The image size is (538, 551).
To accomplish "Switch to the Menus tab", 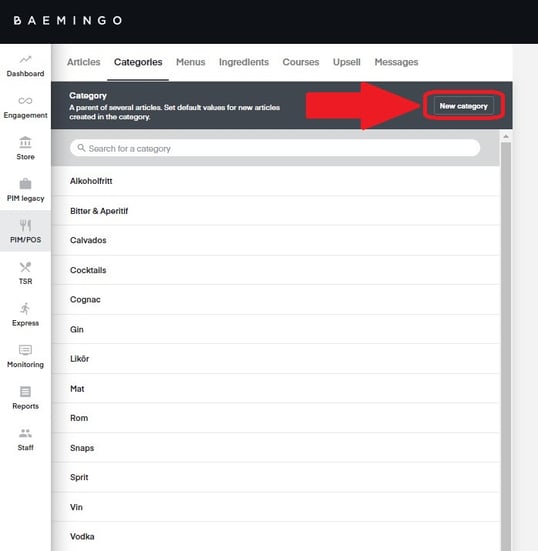I will click(190, 62).
